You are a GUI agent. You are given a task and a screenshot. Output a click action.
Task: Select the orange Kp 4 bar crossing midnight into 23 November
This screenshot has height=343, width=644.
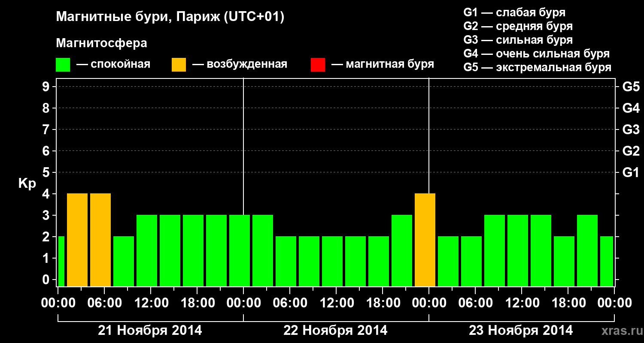(x=425, y=240)
